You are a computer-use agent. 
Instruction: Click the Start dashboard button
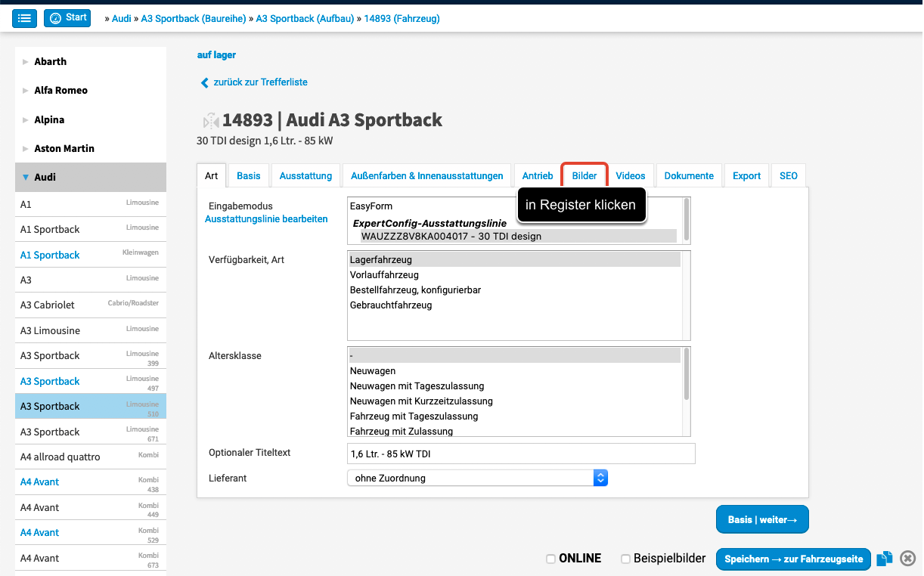tap(67, 18)
